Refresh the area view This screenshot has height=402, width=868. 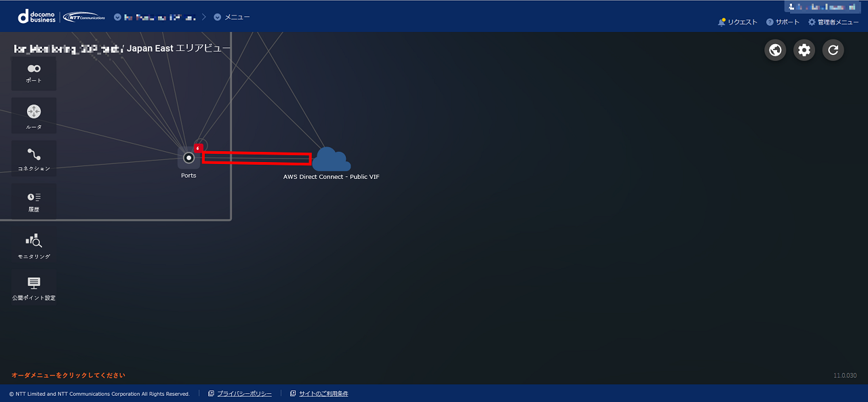[833, 50]
